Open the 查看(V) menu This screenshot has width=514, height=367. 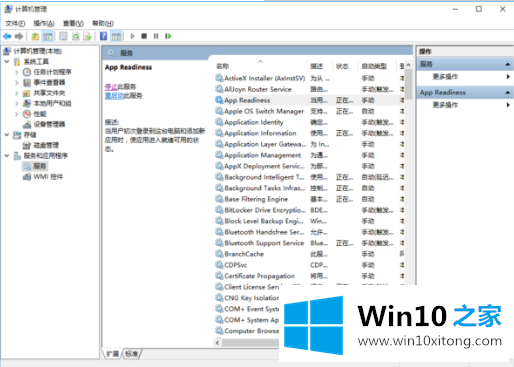click(x=73, y=23)
